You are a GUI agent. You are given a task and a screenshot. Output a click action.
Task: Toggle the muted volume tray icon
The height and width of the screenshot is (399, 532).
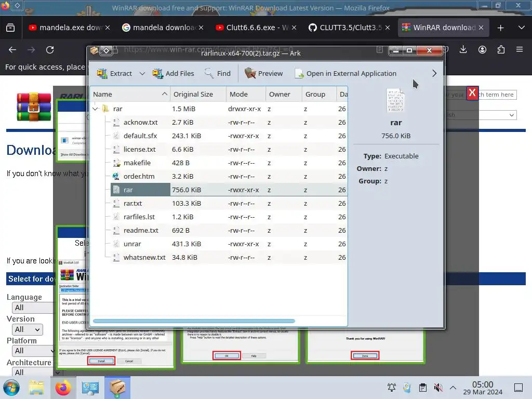click(438, 388)
